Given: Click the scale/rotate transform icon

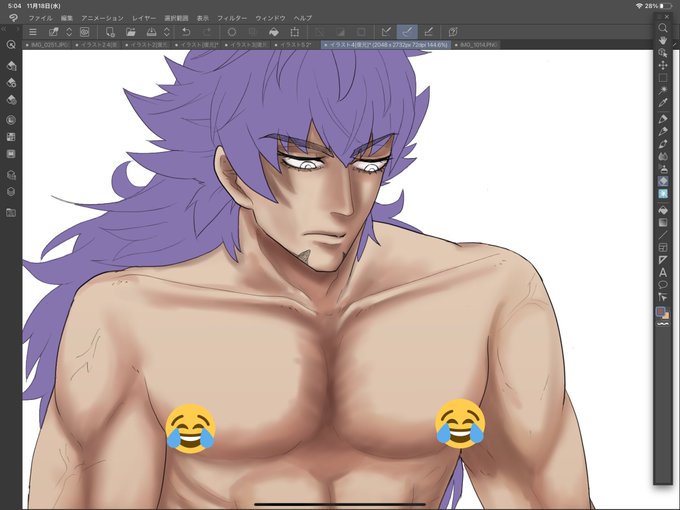Looking at the screenshot, I should coord(295,32).
